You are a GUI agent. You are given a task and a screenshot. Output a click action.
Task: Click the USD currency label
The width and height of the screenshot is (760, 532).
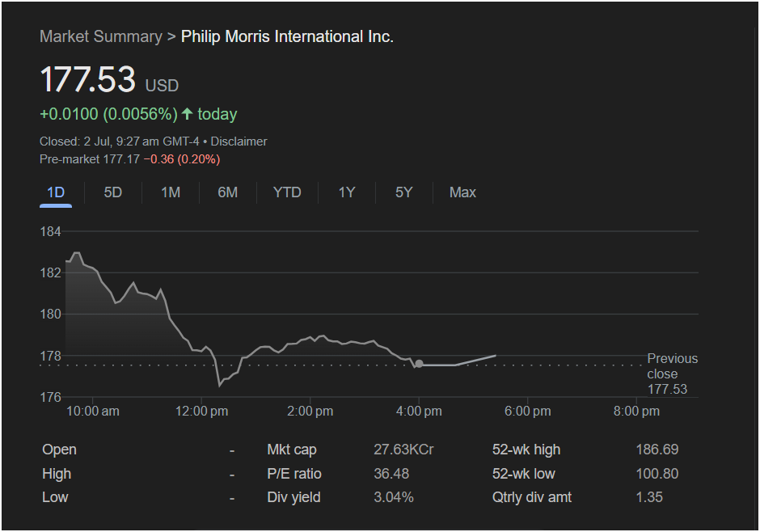click(162, 86)
